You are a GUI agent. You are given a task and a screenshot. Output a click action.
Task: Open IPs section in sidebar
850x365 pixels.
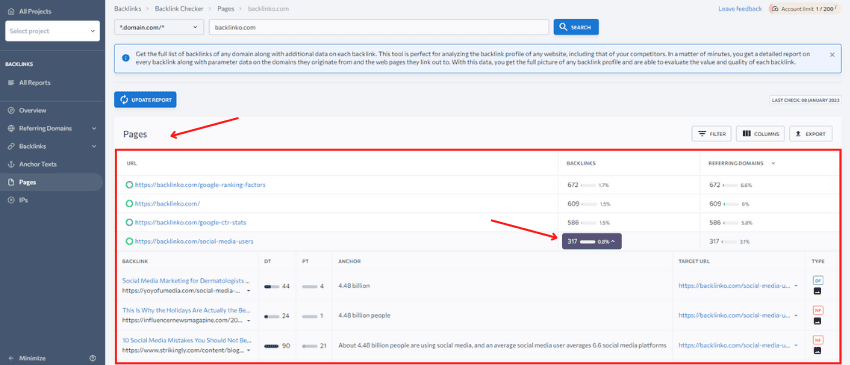point(23,200)
